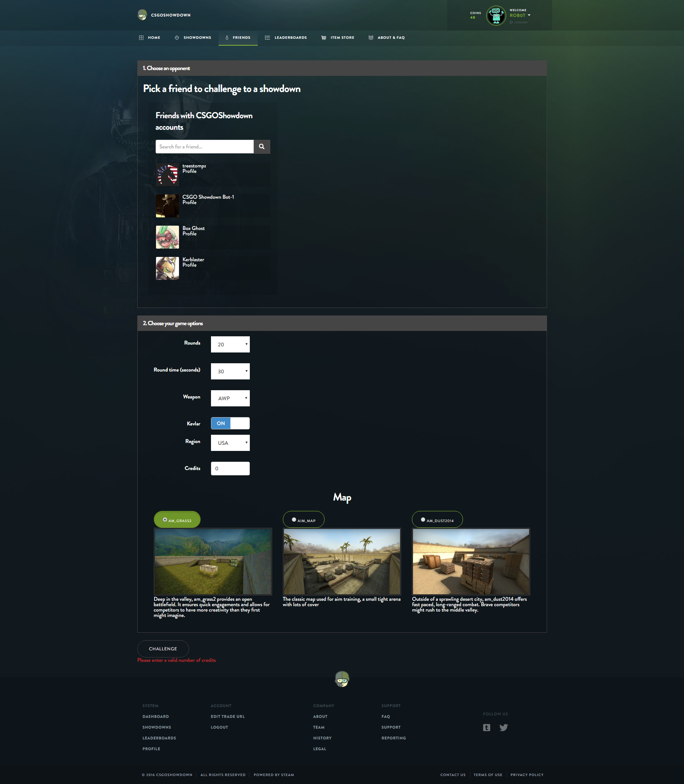
Task: Click the Showdowns crosshair icon
Action: click(x=177, y=38)
